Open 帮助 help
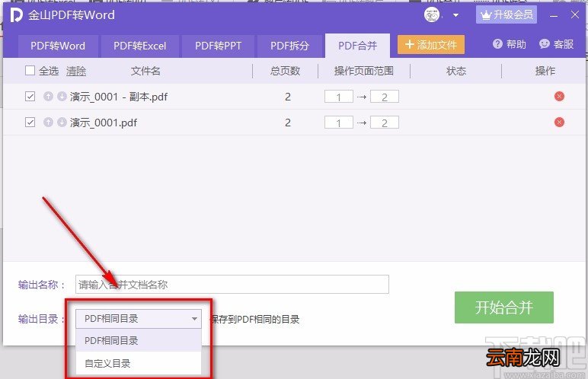The height and width of the screenshot is (379, 588). (x=510, y=44)
